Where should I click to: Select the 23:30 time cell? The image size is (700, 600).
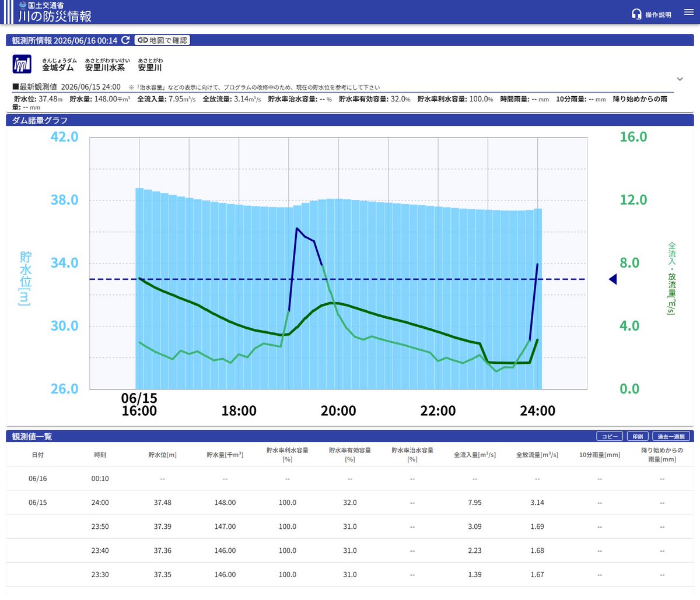pyautogui.click(x=100, y=574)
